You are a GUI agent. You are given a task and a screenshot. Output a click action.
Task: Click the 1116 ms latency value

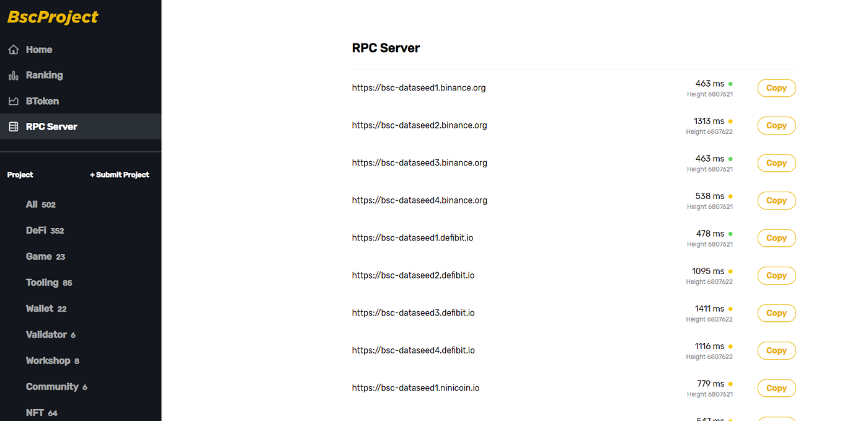tap(709, 346)
